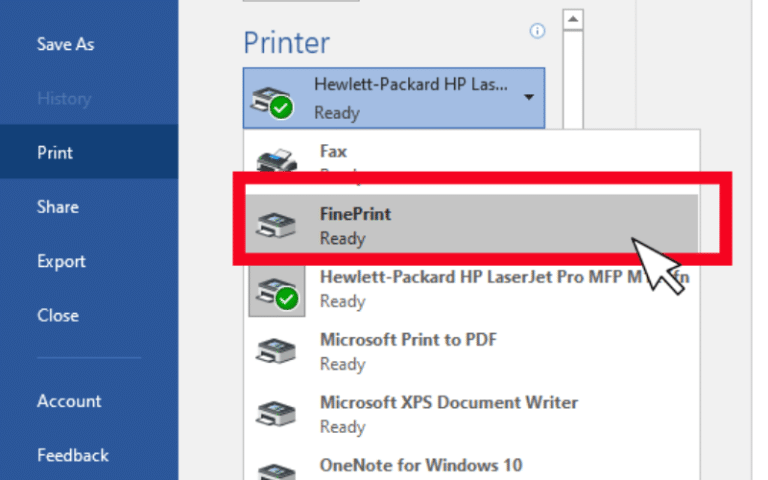
Task: Click the selected printer icon in the dropdown header
Action: click(x=272, y=102)
